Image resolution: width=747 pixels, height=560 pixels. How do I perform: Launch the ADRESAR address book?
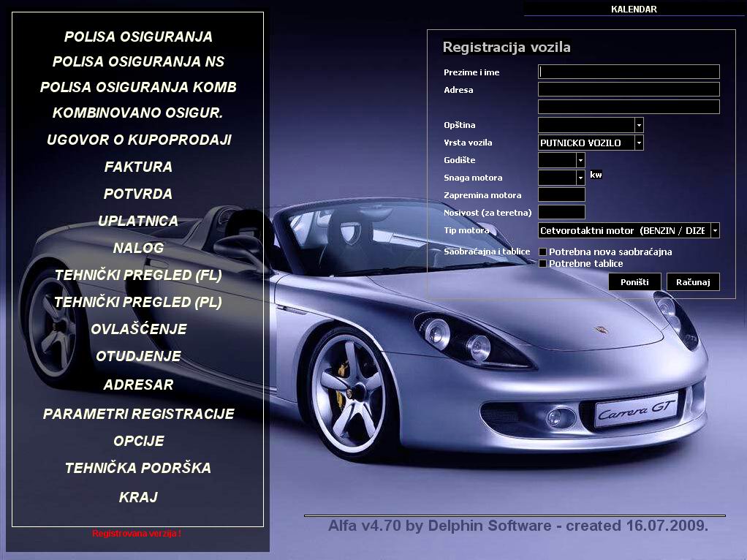point(138,385)
